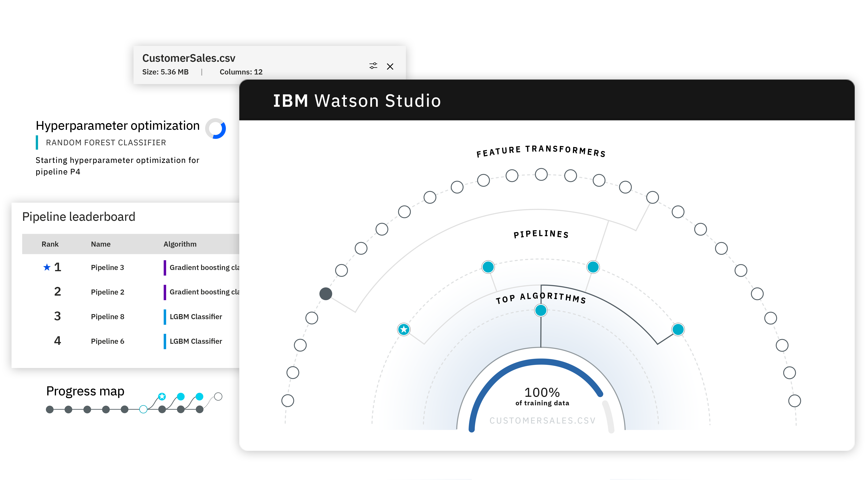Sort leaderboard by Algorithm column header
868x488 pixels.
(x=180, y=244)
